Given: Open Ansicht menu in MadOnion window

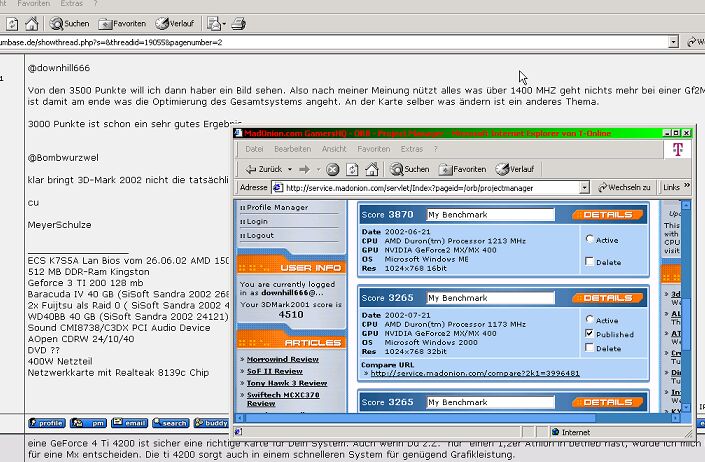Looking at the screenshot, I should click(x=334, y=149).
